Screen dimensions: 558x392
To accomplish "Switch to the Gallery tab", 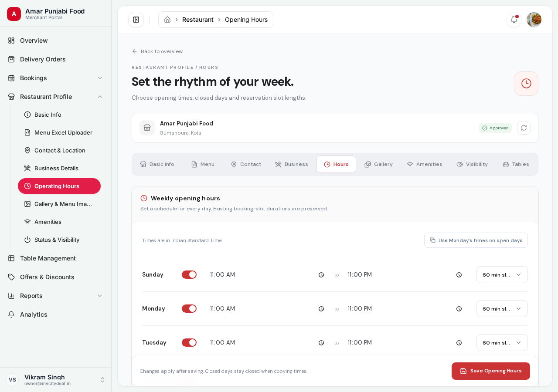I will pos(378,164).
